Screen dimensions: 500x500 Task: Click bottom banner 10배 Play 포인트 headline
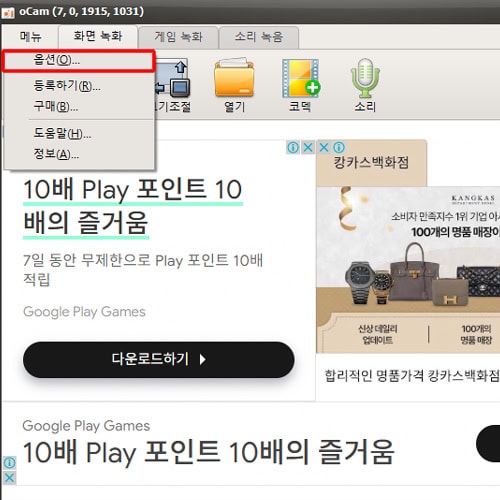tap(209, 452)
